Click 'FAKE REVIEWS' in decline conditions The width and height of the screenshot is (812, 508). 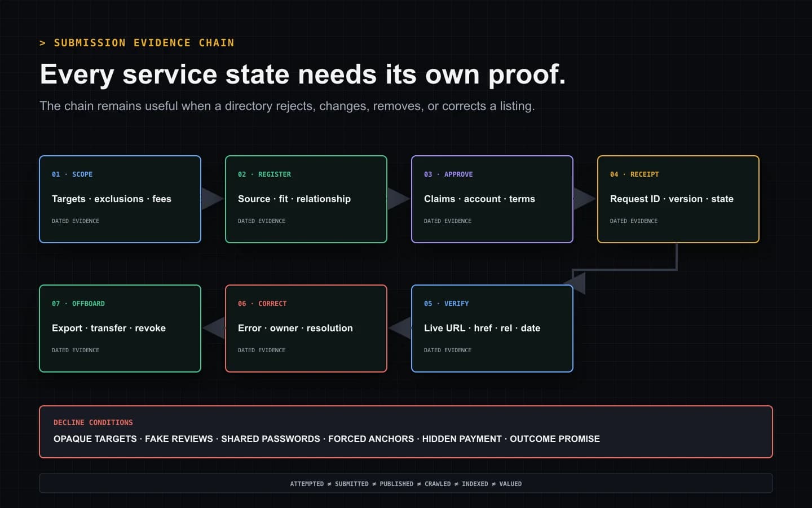click(x=179, y=439)
